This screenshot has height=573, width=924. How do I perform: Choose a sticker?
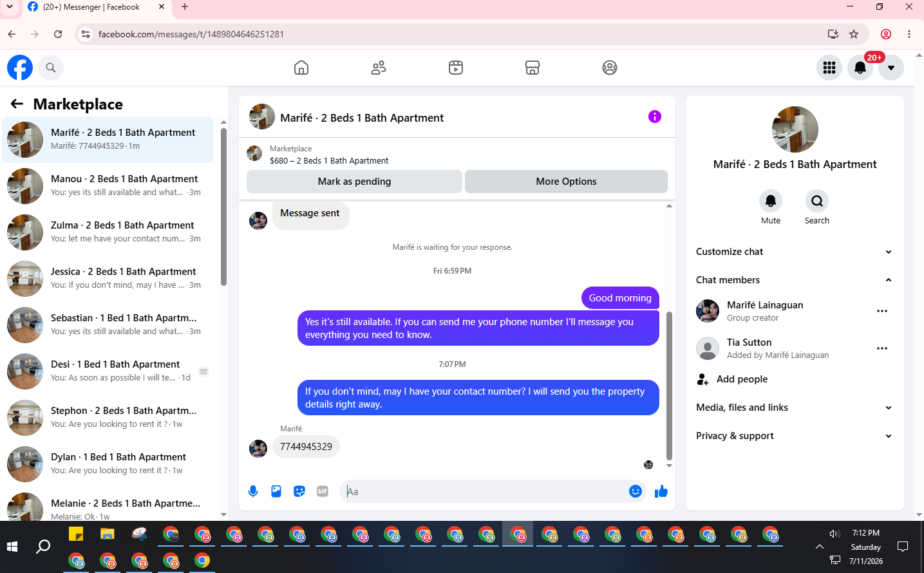(299, 491)
